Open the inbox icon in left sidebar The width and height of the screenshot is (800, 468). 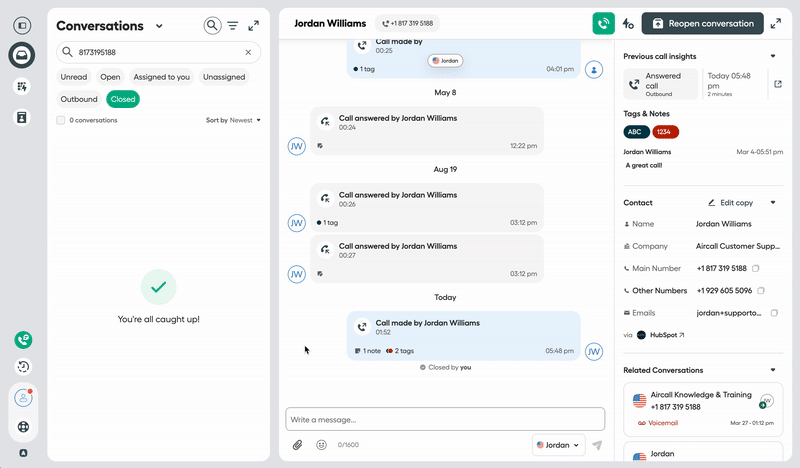[x=22, y=56]
